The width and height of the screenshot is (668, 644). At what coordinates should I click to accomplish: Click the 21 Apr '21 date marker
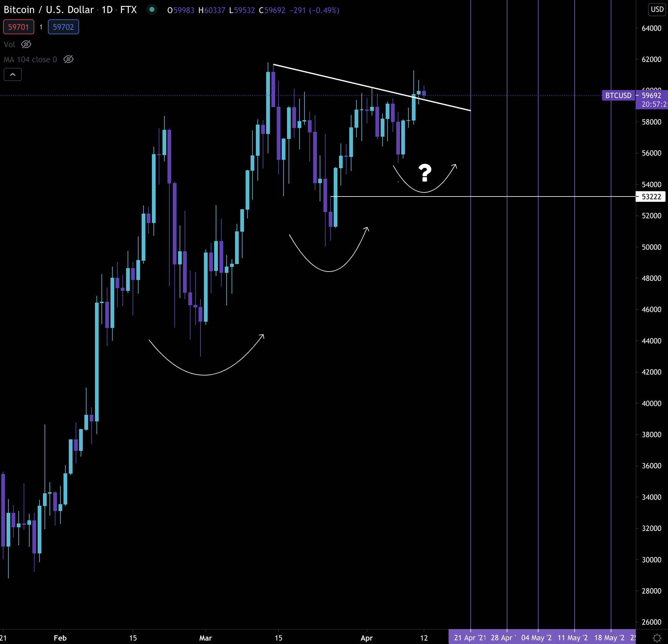(470, 637)
